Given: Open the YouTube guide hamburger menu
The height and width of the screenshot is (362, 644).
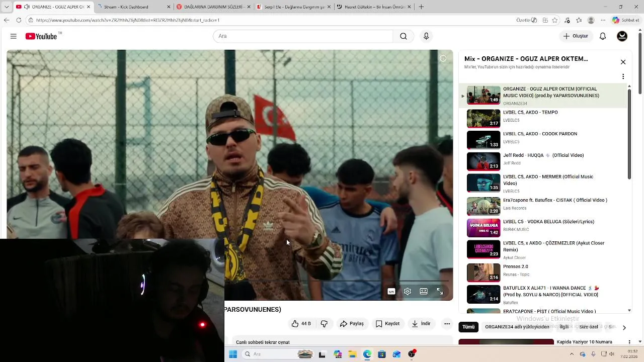Looking at the screenshot, I should (x=14, y=36).
